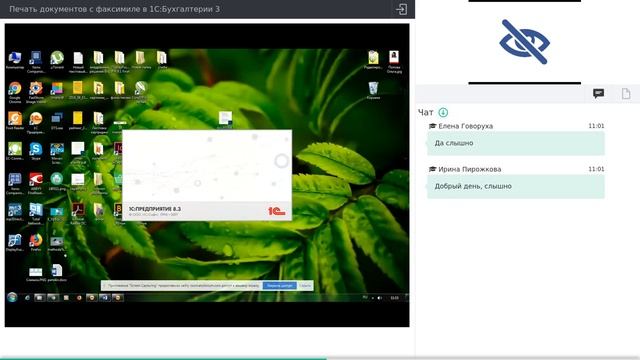Open the 1C Предприятие desktop shortcut

pyautogui.click(x=36, y=122)
